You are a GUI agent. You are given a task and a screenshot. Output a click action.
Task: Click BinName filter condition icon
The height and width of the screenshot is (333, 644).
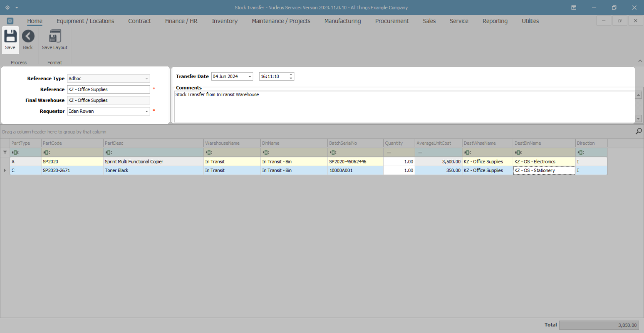pyautogui.click(x=266, y=152)
